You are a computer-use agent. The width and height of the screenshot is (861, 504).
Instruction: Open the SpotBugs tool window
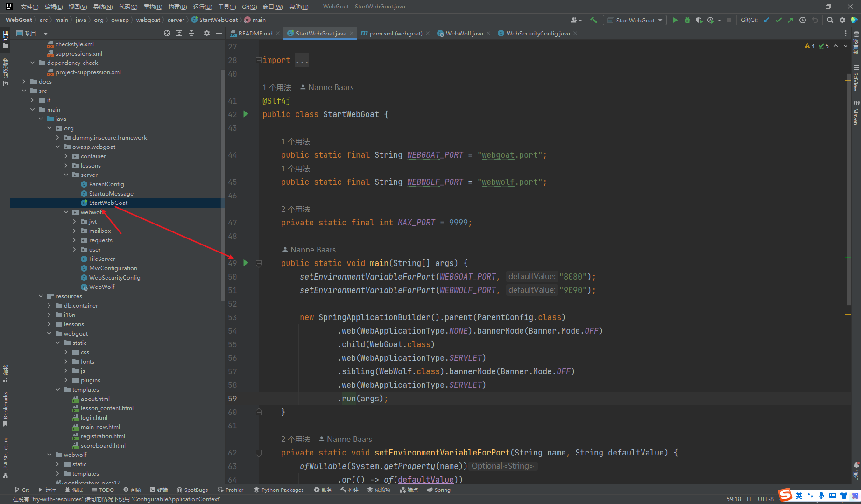[192, 490]
